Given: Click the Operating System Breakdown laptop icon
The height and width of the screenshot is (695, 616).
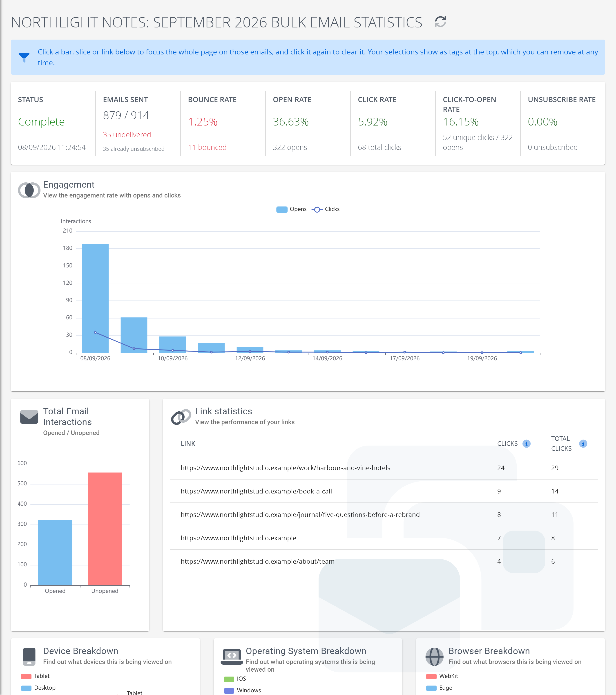Looking at the screenshot, I should coord(232,656).
